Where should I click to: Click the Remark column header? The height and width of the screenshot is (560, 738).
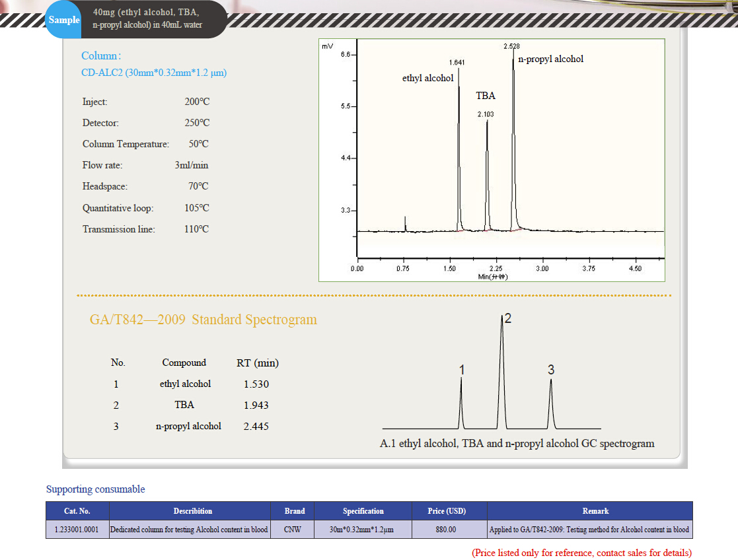pyautogui.click(x=589, y=511)
